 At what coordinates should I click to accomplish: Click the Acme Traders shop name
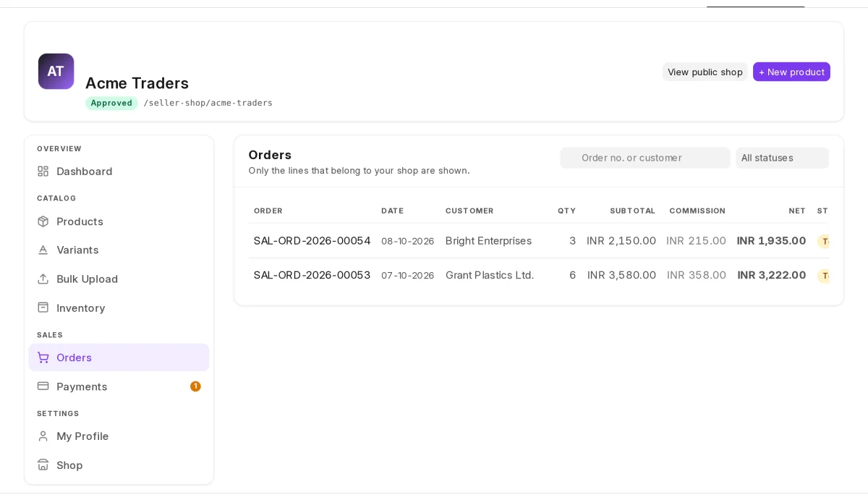pyautogui.click(x=137, y=83)
